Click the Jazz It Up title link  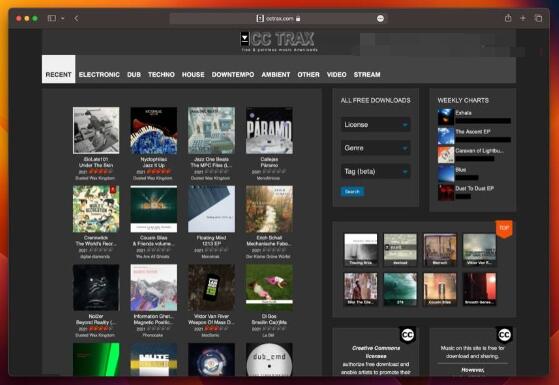pos(154,165)
